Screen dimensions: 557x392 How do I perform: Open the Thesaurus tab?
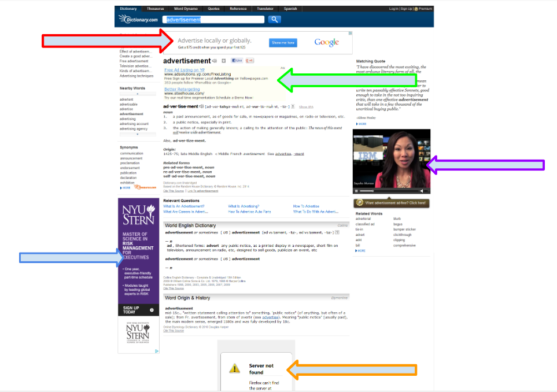[x=156, y=9]
